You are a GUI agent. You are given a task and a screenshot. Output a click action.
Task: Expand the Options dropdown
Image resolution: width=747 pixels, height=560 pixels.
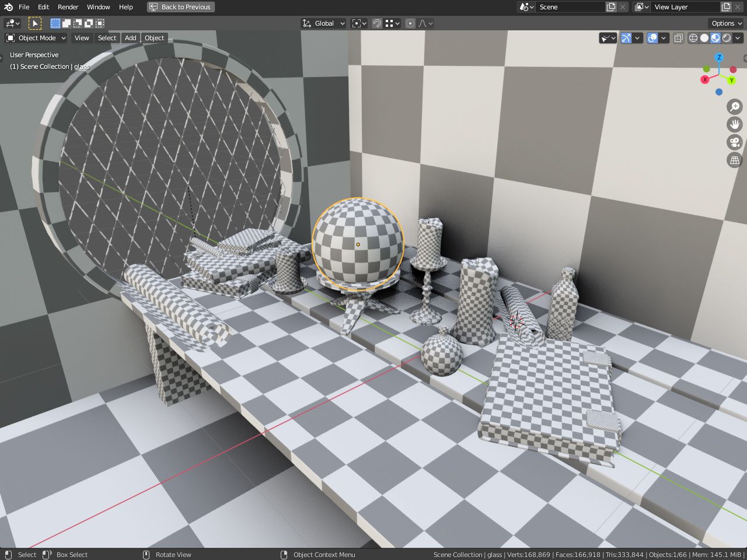(x=726, y=23)
